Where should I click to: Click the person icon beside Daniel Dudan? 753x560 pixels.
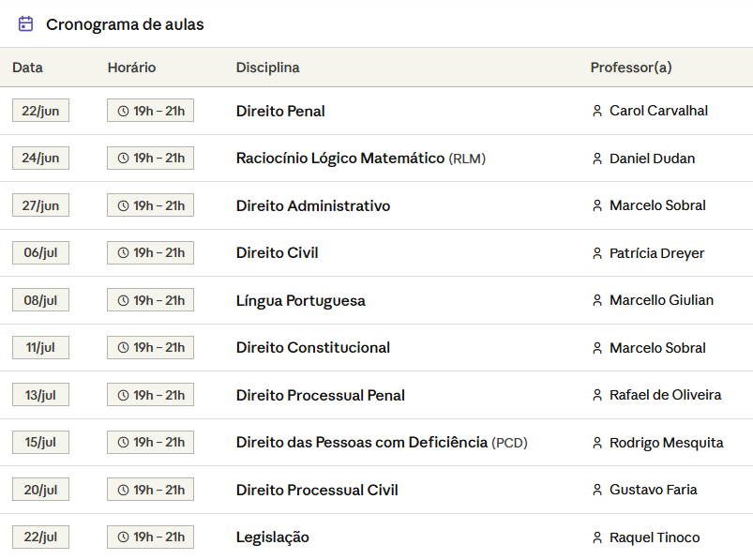597,159
